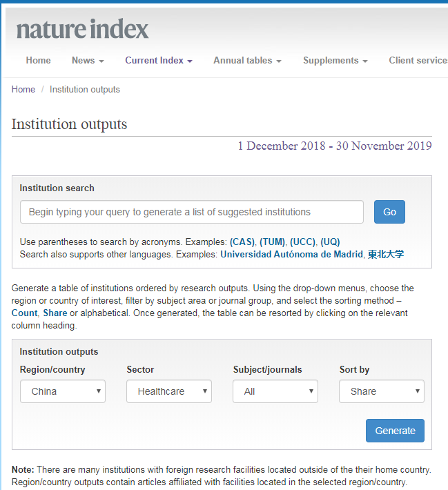This screenshot has width=448, height=490.
Task: Click the Go search button
Action: (389, 212)
